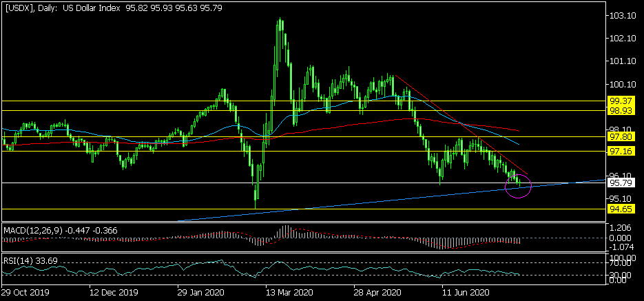Screen dimensions: 644x301
Task: Click the RSI(14) 33.69 indicator label
Action: point(30,260)
